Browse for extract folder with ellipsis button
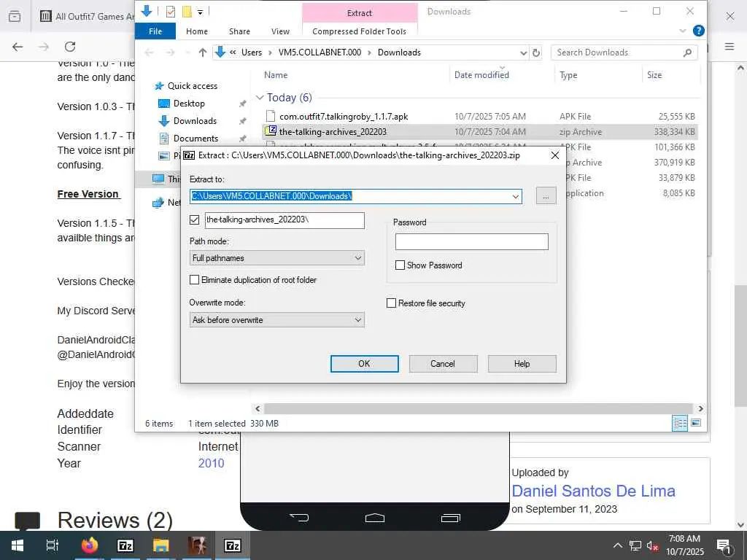 point(546,196)
